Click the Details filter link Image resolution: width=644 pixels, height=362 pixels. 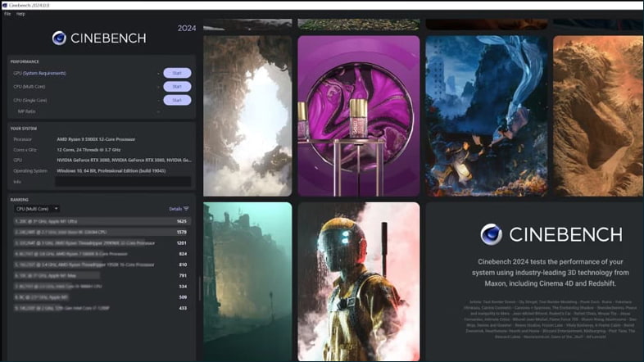tap(175, 209)
